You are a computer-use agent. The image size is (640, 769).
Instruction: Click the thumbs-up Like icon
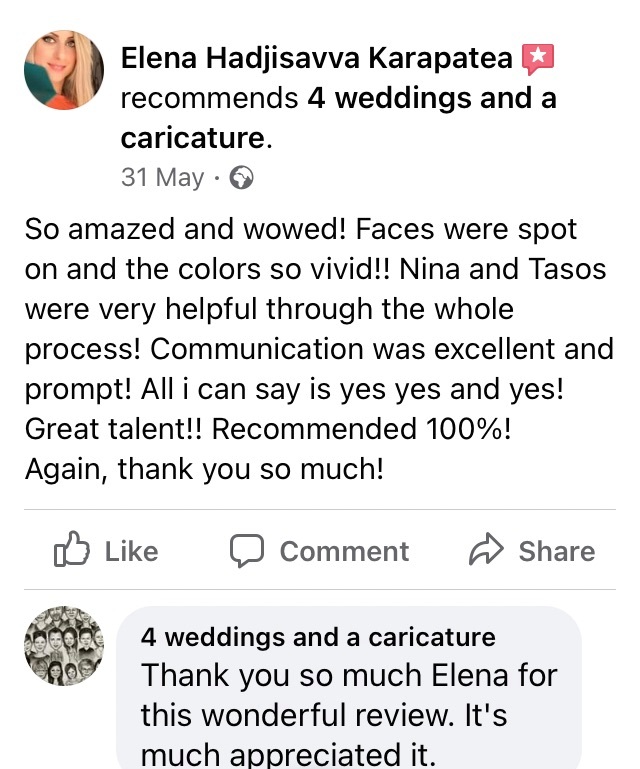(71, 550)
